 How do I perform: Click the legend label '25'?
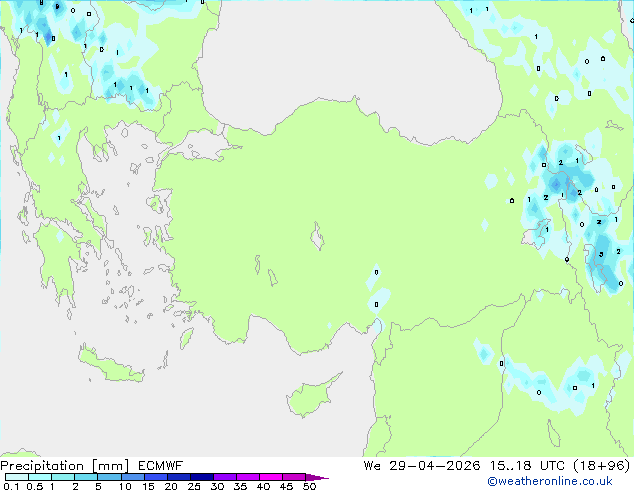coord(194,486)
